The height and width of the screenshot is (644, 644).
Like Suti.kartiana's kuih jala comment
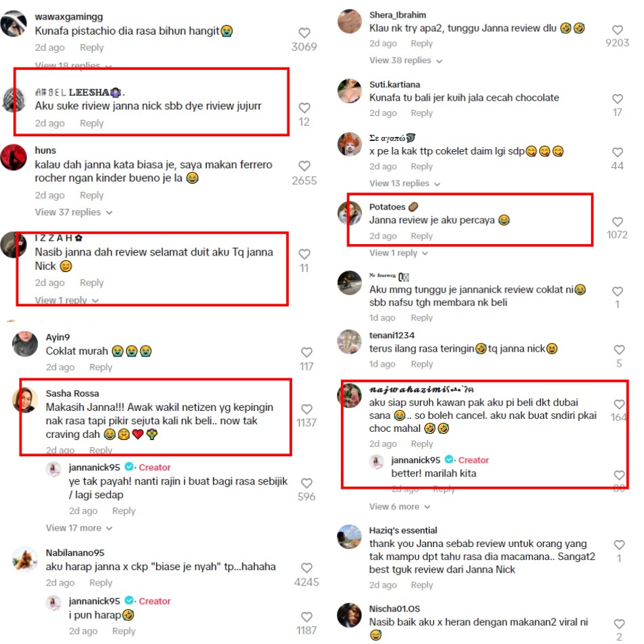[618, 98]
